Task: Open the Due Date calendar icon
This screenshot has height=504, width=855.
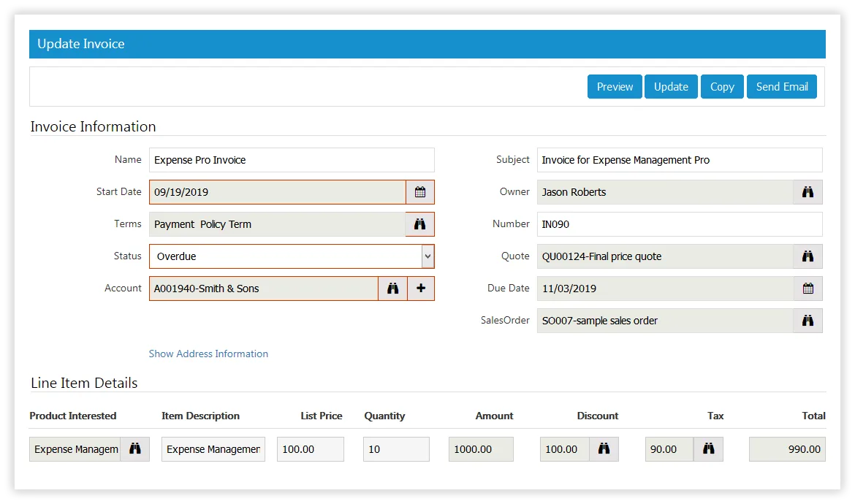Action: (807, 289)
